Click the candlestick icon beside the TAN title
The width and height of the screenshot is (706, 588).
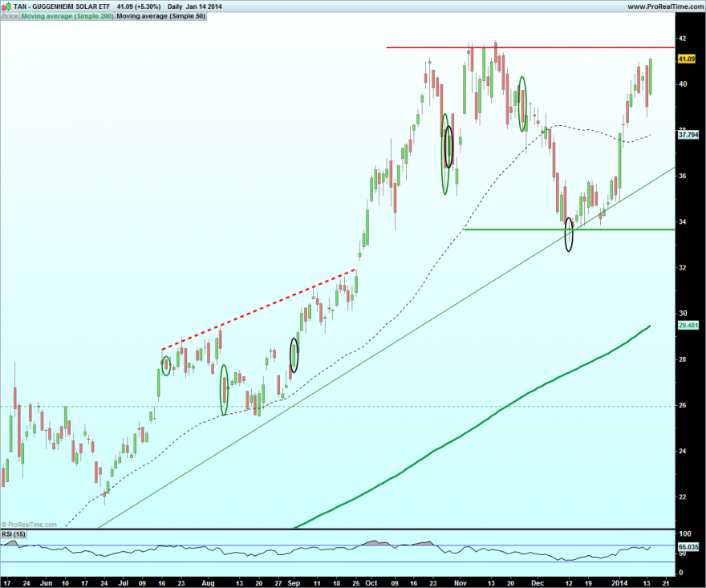coord(6,6)
